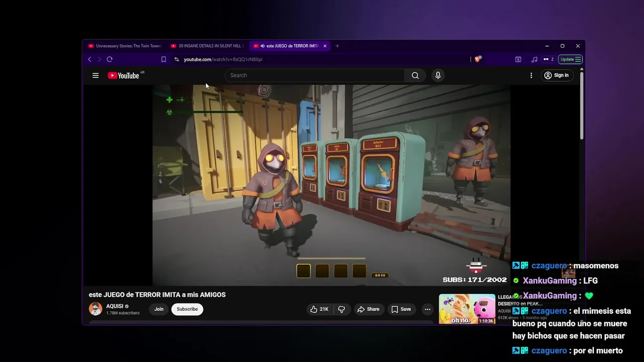This screenshot has width=644, height=362.
Task: Click the page vertical scrollbar
Action: [582, 106]
